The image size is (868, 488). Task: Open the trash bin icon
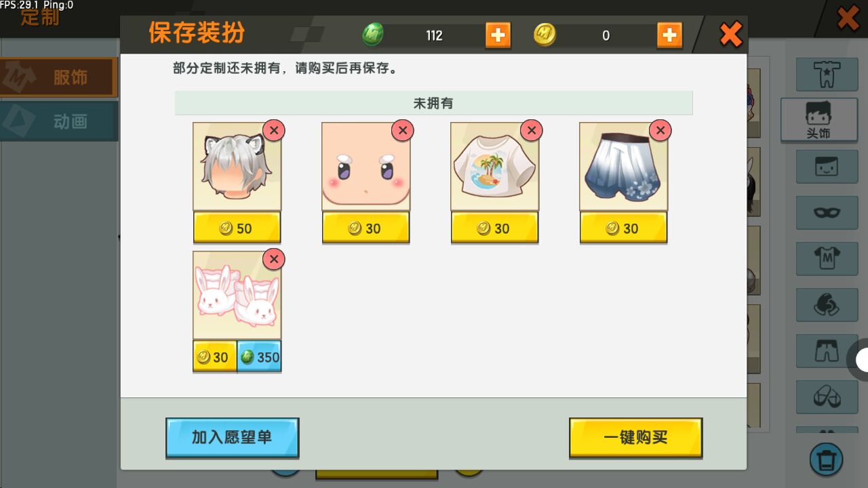[826, 460]
